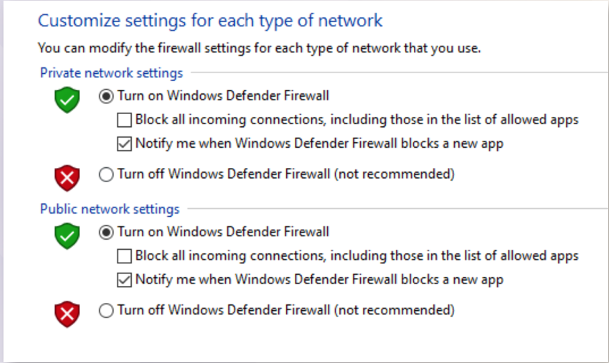Enable Block all incoming connections for private network

coord(124,120)
